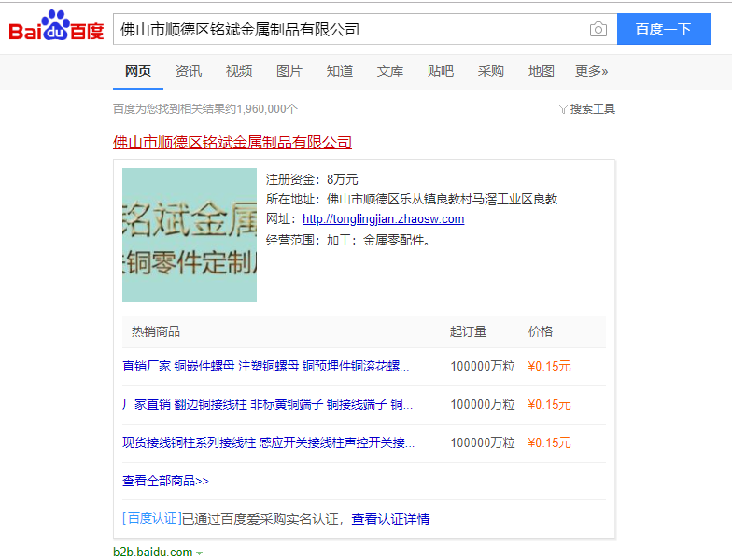Open the 地图 tab

click(x=542, y=71)
